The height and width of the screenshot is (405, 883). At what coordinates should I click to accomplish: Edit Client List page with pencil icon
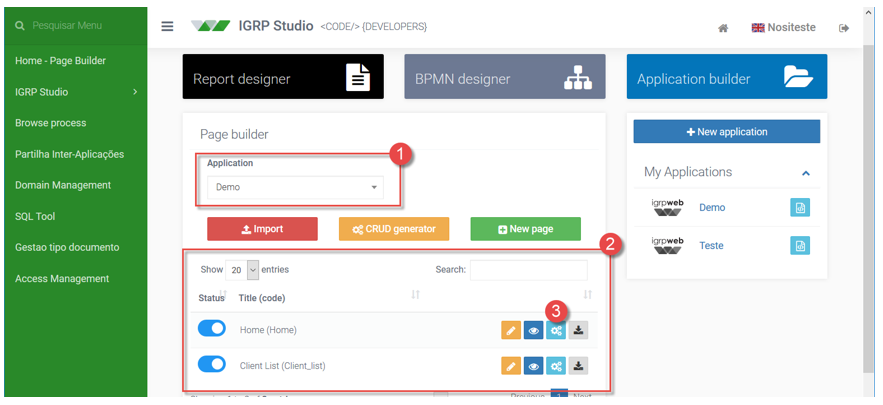click(x=511, y=366)
